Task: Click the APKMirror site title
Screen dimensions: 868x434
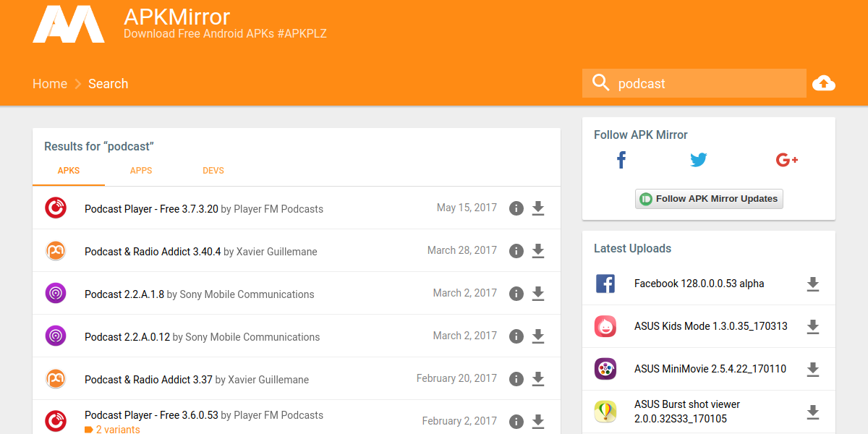Action: click(x=177, y=17)
